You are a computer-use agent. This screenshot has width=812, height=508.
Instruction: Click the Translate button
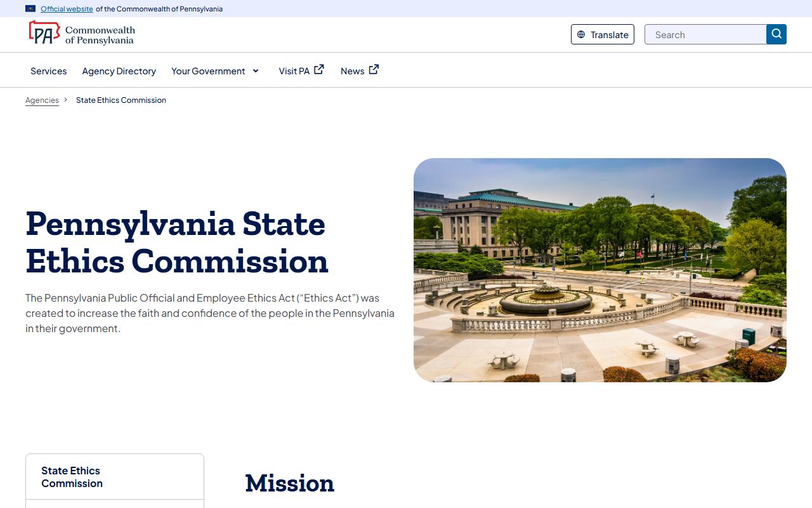[x=603, y=35]
